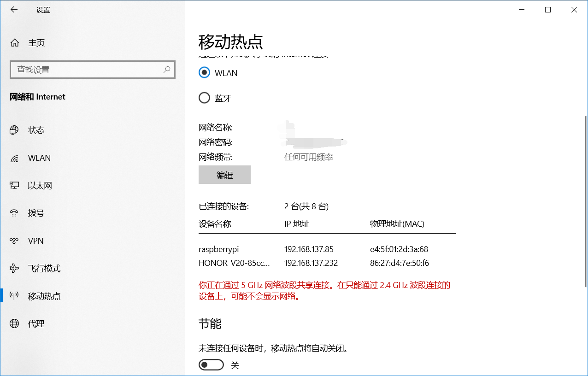Click MAC address 86:27:d4:7e:50:f6

pyautogui.click(x=400, y=263)
